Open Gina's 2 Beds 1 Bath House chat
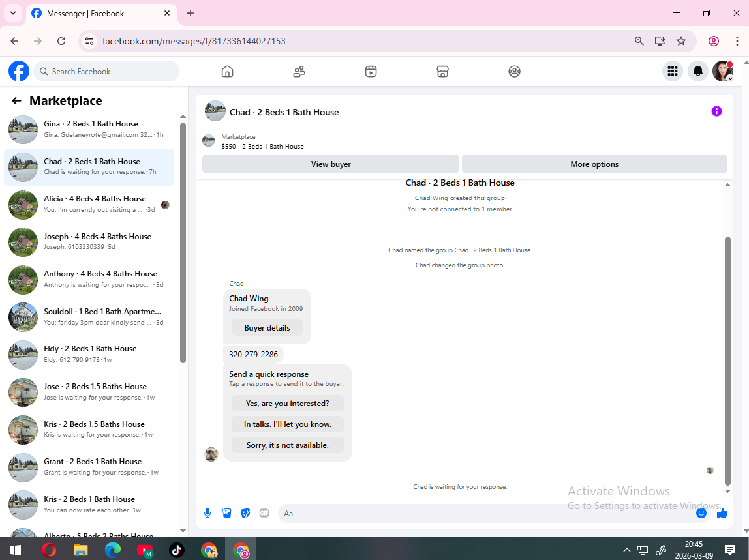Screen dimensions: 749x560 89,129
